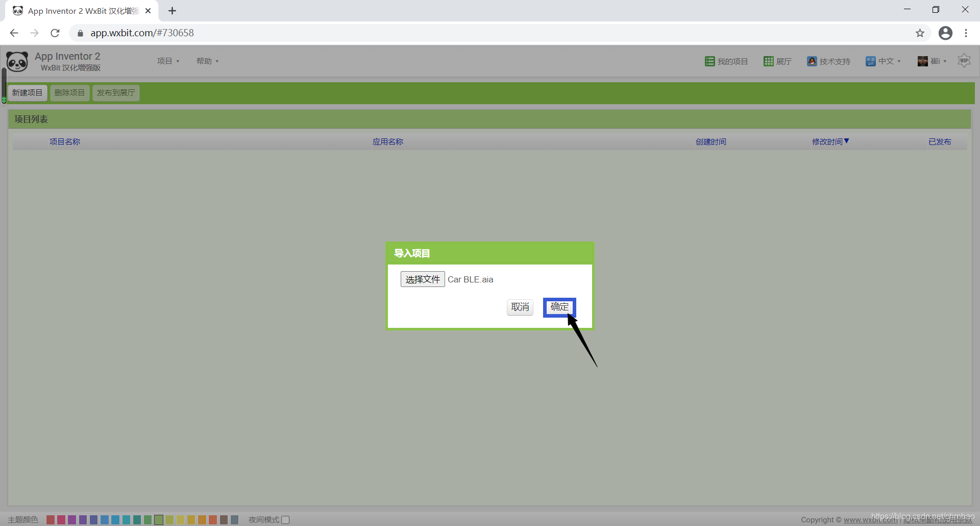This screenshot has width=980, height=526.
Task: Click the 我的项目 text link
Action: [x=732, y=61]
